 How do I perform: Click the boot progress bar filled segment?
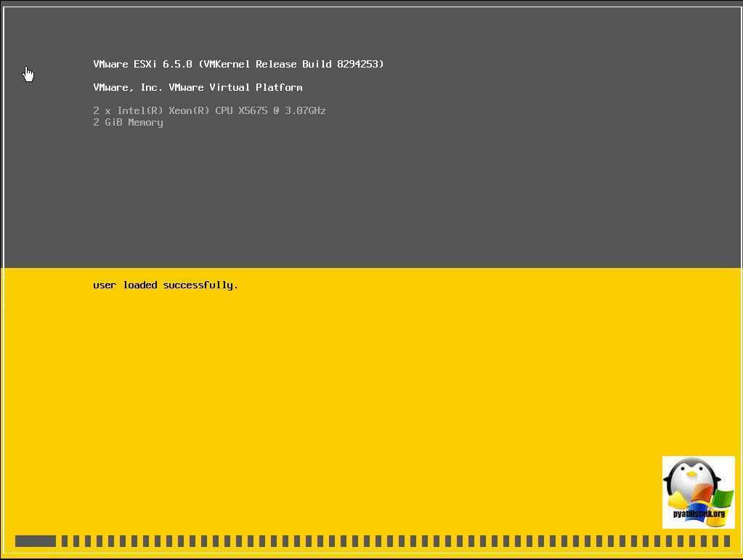click(x=36, y=541)
